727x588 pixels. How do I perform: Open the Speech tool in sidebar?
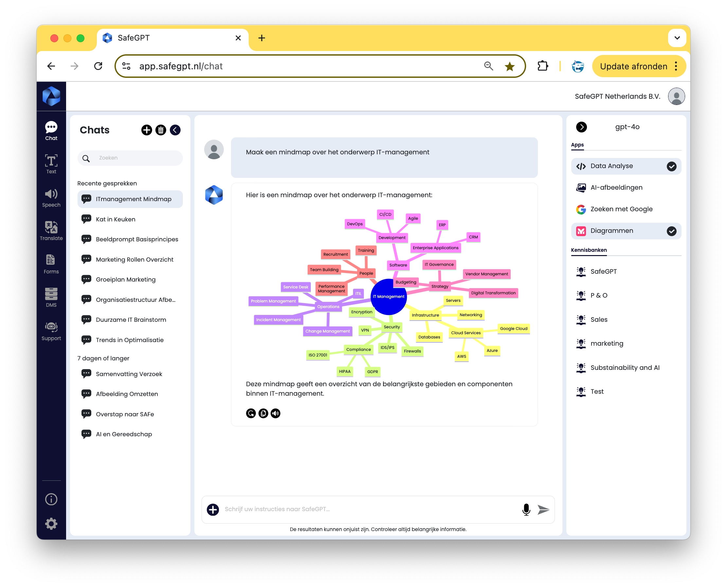51,198
